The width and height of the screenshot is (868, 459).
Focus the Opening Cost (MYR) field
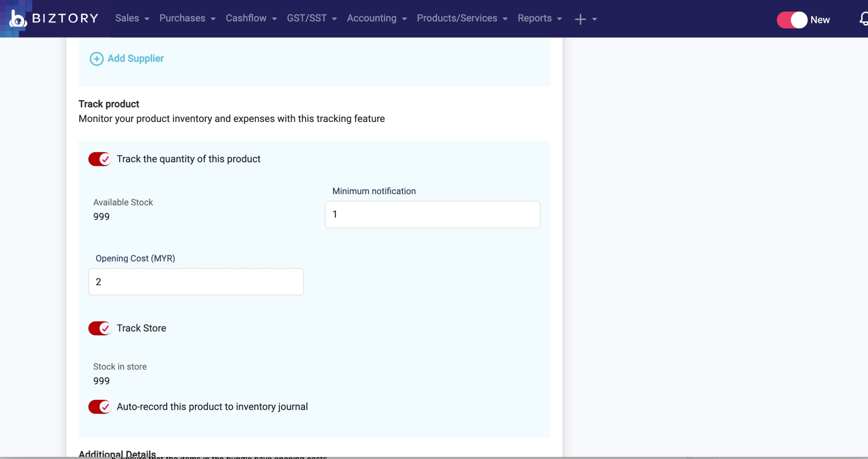(x=196, y=282)
